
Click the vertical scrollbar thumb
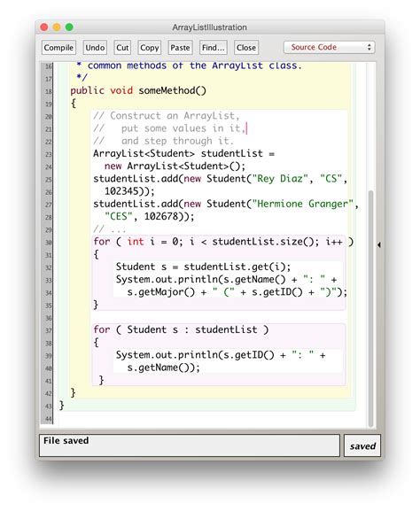[x=370, y=308]
